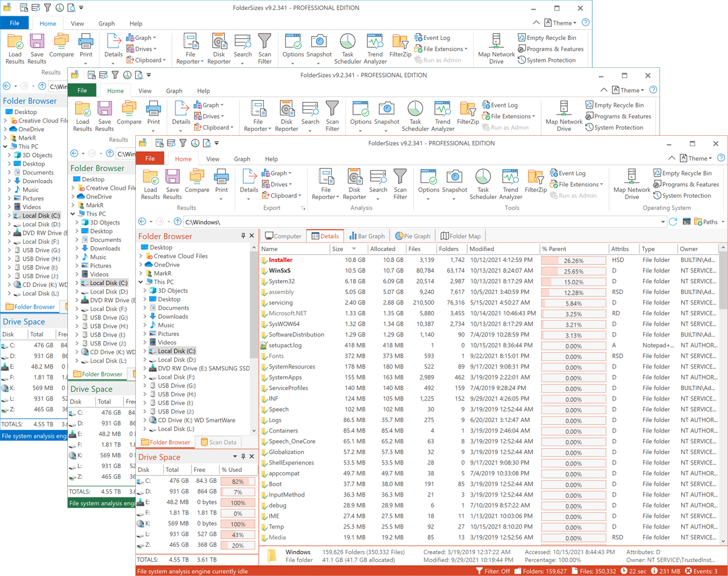Sort by Modified column header
The width and height of the screenshot is (728, 576).
(503, 249)
